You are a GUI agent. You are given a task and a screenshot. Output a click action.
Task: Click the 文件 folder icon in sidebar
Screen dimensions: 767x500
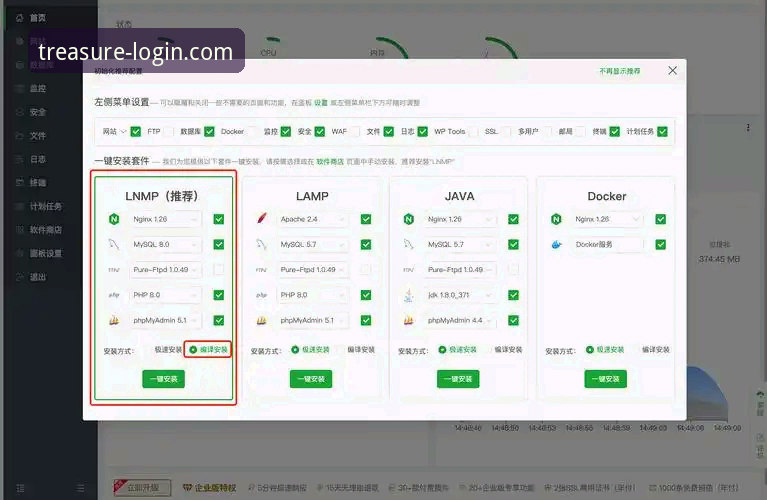(x=20, y=136)
